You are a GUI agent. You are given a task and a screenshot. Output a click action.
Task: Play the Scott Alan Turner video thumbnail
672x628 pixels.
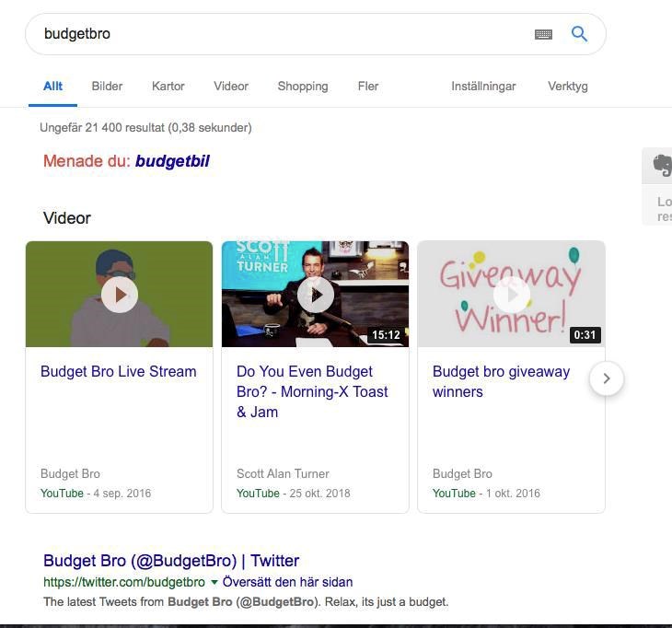315,295
